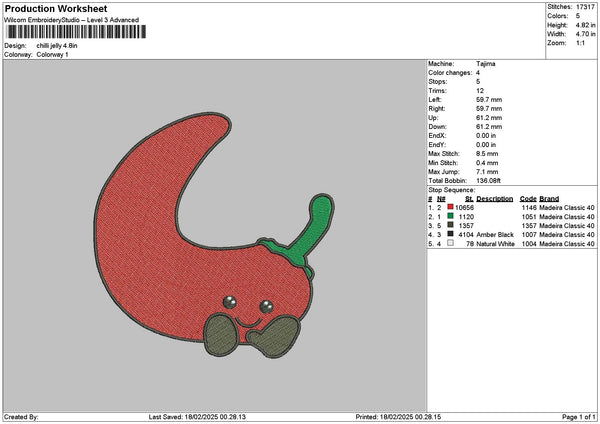This screenshot has width=600, height=424.
Task: Click the Zoom value '1:1'
Action: [x=580, y=43]
